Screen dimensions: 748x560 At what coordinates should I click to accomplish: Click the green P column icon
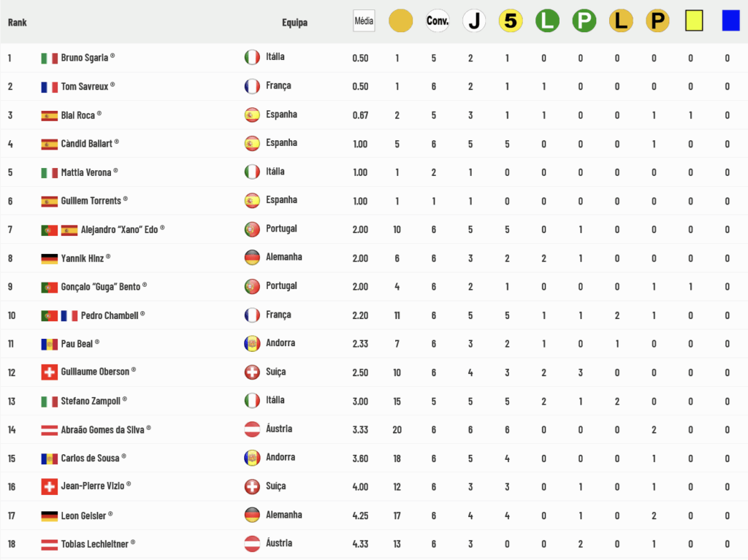pos(584,21)
